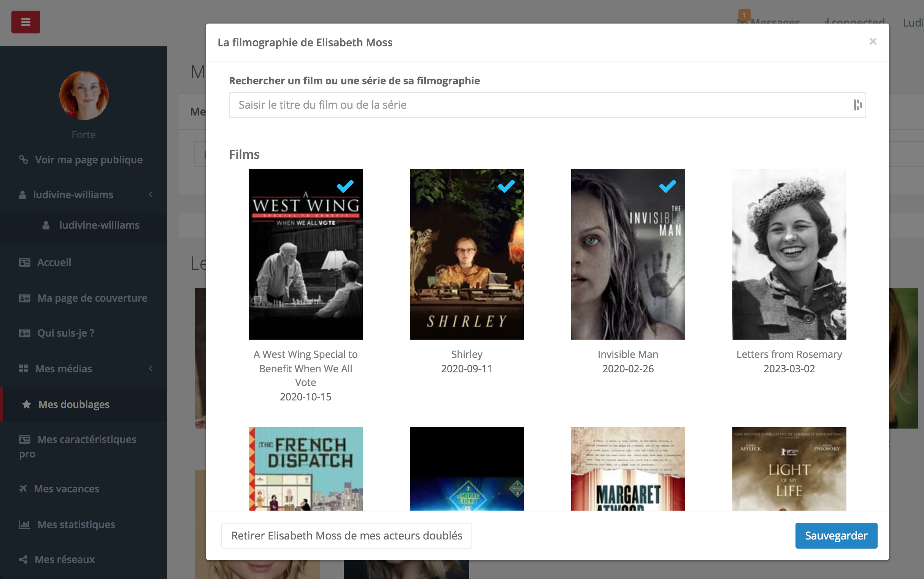Select the Light of My Life poster
Viewport: 924px width, 579px height.
789,468
